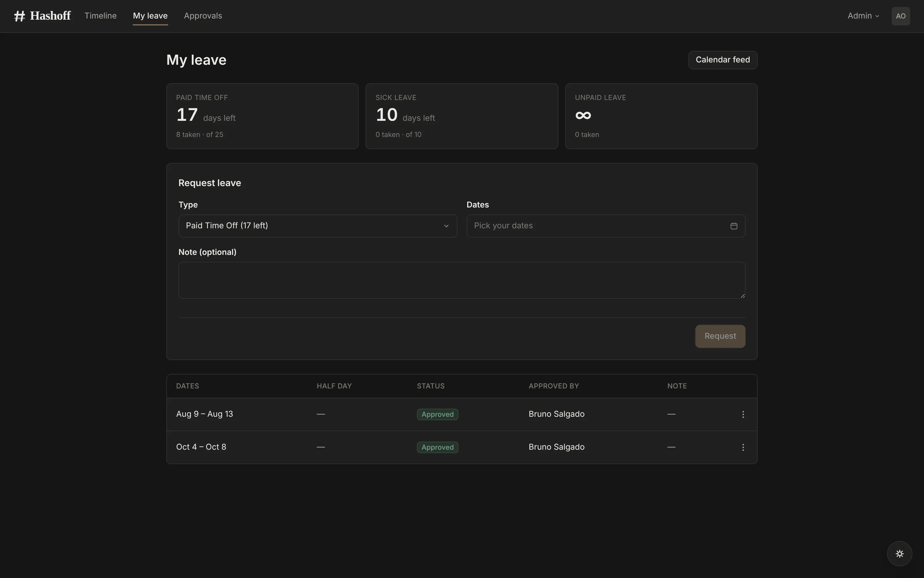
Task: Click the STATUS column header
Action: point(430,386)
